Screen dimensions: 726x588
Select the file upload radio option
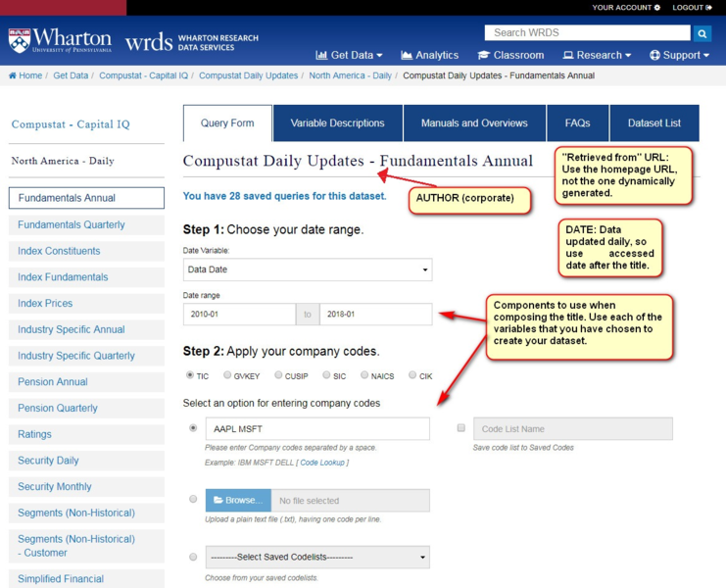coord(193,499)
